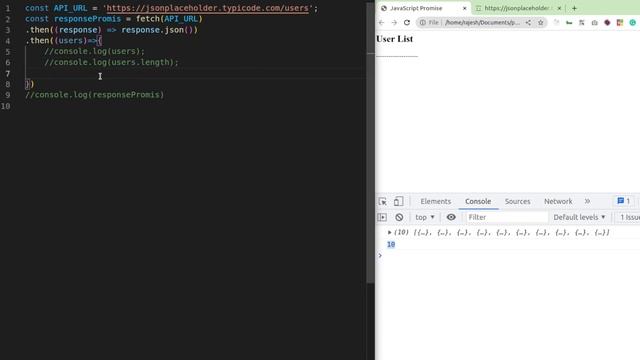Reload the current page
Image resolution: width=640 pixels, height=360 pixels.
point(407,23)
